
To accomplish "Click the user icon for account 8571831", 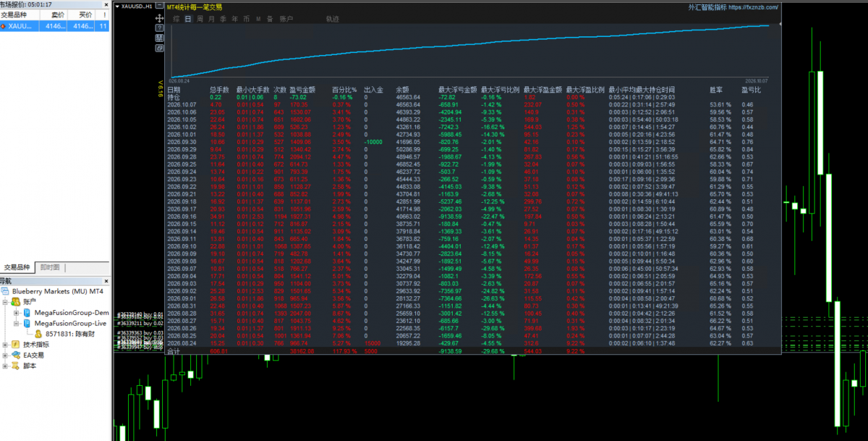I will pos(38,334).
